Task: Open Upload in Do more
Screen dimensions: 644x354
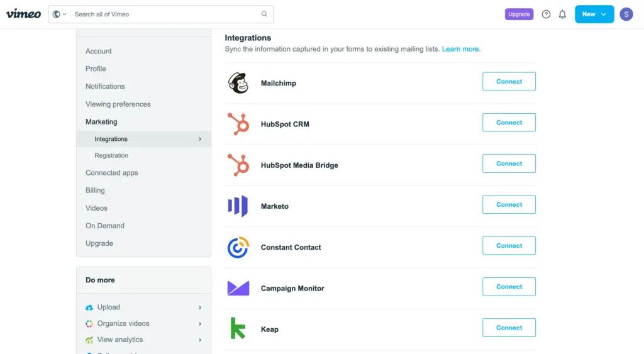Action: 108,307
